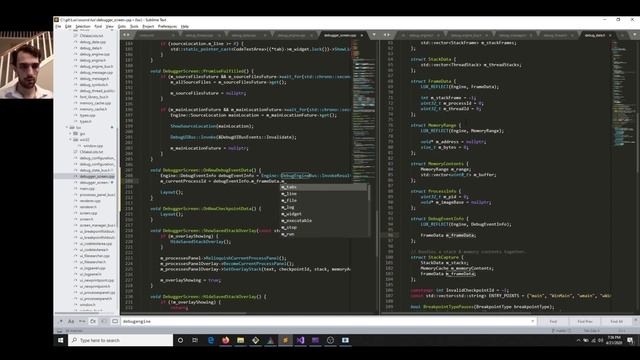Select debugger_screen.cpp in sidebar

click(x=97, y=176)
